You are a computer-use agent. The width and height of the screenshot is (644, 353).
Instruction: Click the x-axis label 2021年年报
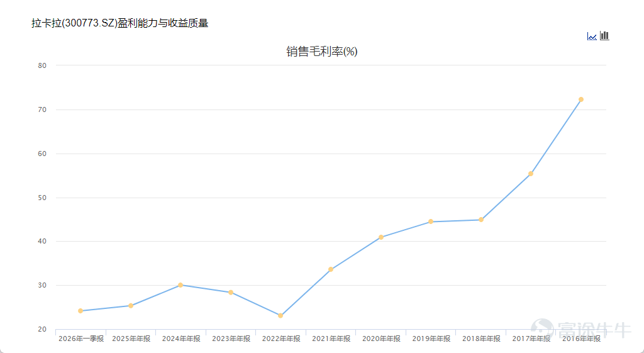pyautogui.click(x=331, y=339)
